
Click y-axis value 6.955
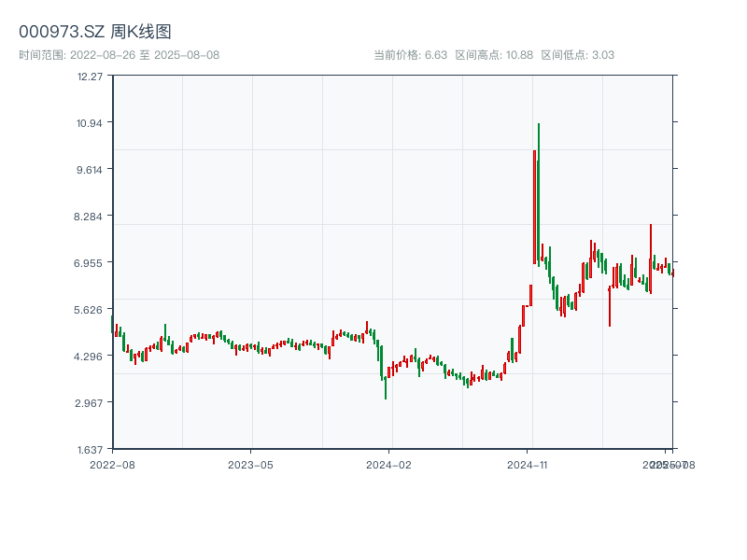pos(88,263)
